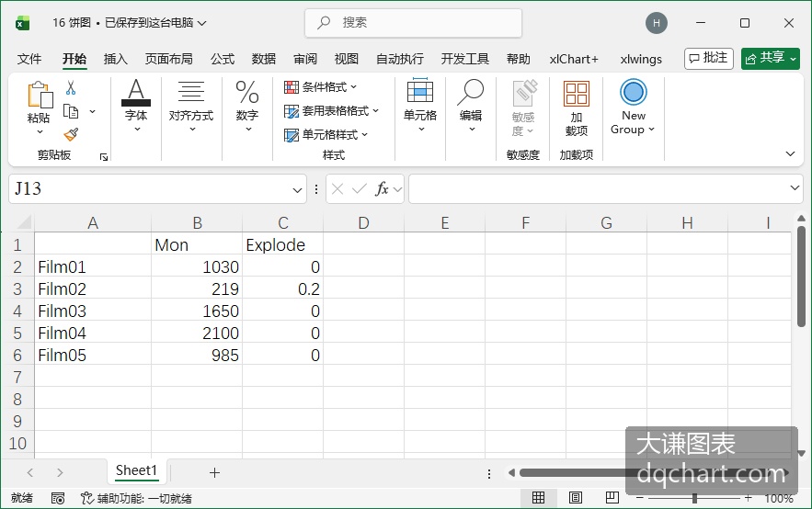Go to the next sheet arrow
The image size is (812, 509).
[60, 472]
